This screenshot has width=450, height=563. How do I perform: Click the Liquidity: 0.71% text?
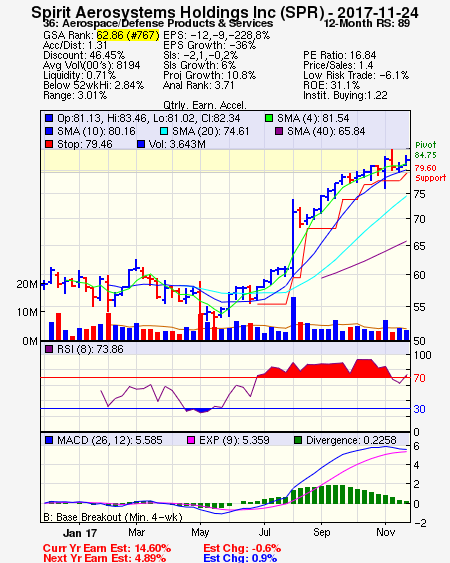[79, 75]
